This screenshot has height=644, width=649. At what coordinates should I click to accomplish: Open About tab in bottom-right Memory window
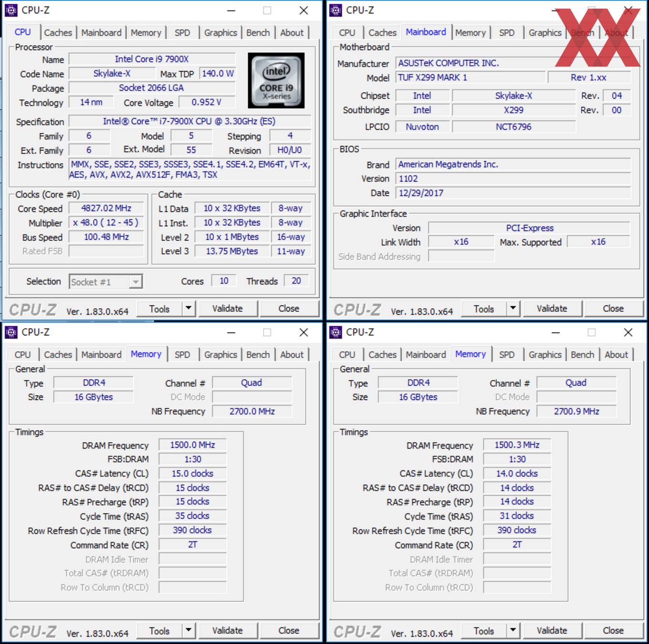[616, 354]
